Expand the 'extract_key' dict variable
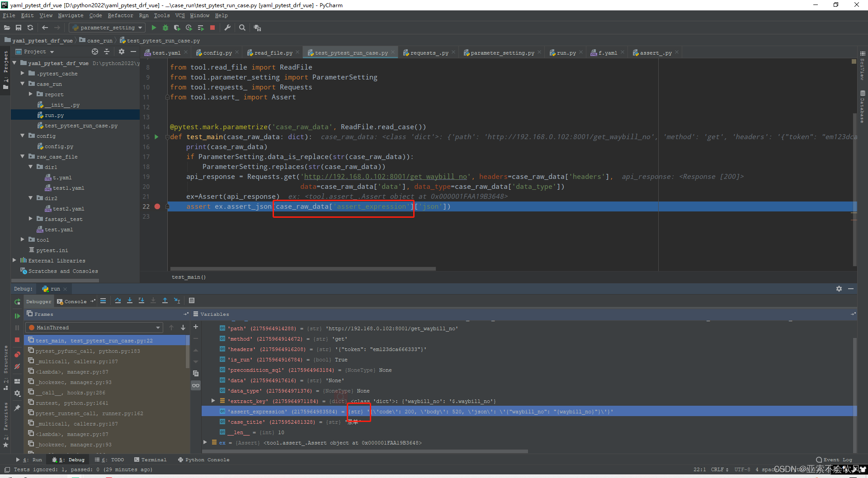This screenshot has height=478, width=868. pyautogui.click(x=213, y=401)
